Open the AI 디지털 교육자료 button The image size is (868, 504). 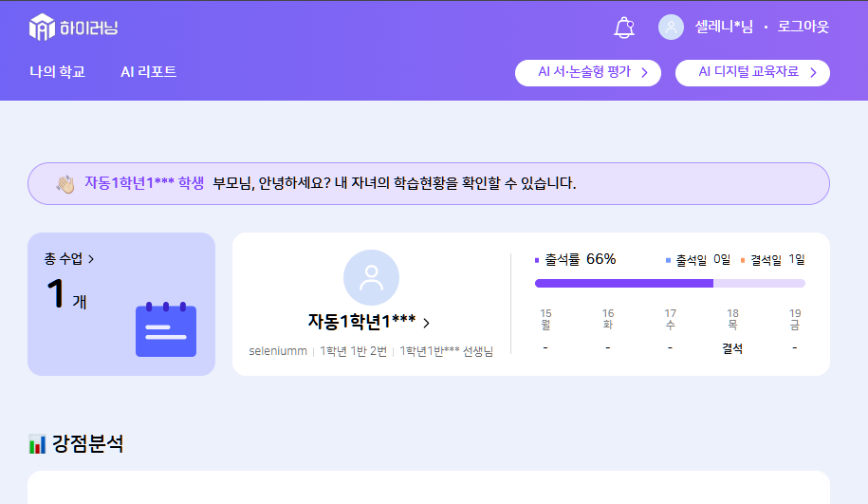[748, 72]
